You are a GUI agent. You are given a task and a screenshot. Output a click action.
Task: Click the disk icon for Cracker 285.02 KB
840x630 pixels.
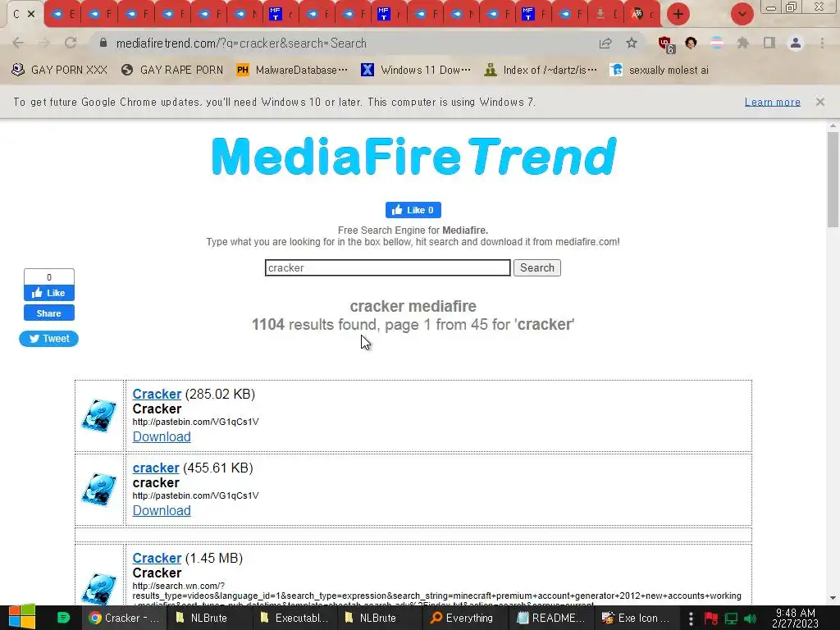tap(99, 416)
